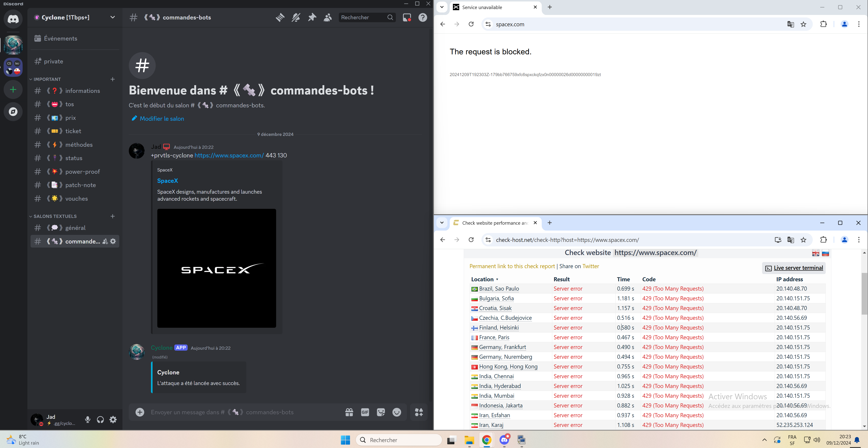This screenshot has width=868, height=448.
Task: Open pinned messages in channel header
Action: pyautogui.click(x=312, y=17)
